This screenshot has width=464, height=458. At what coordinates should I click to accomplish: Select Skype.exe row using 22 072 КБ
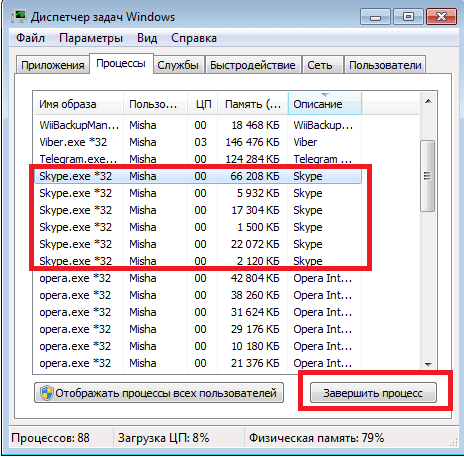tap(198, 244)
